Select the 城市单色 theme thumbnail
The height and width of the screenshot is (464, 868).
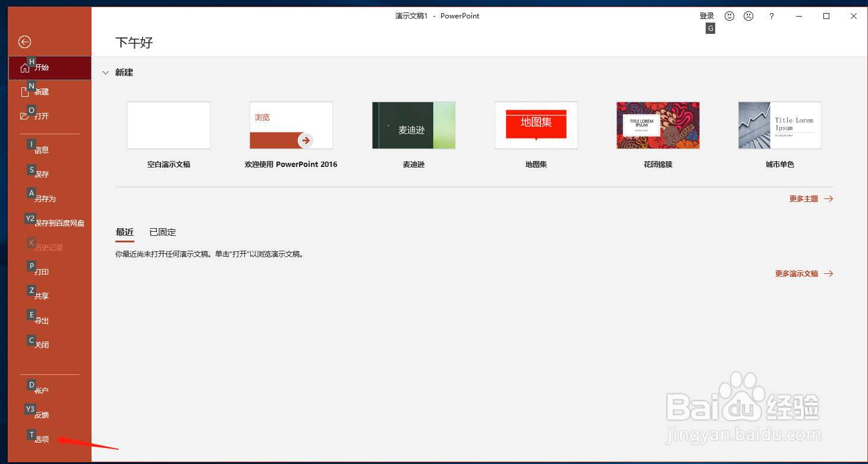pos(780,125)
